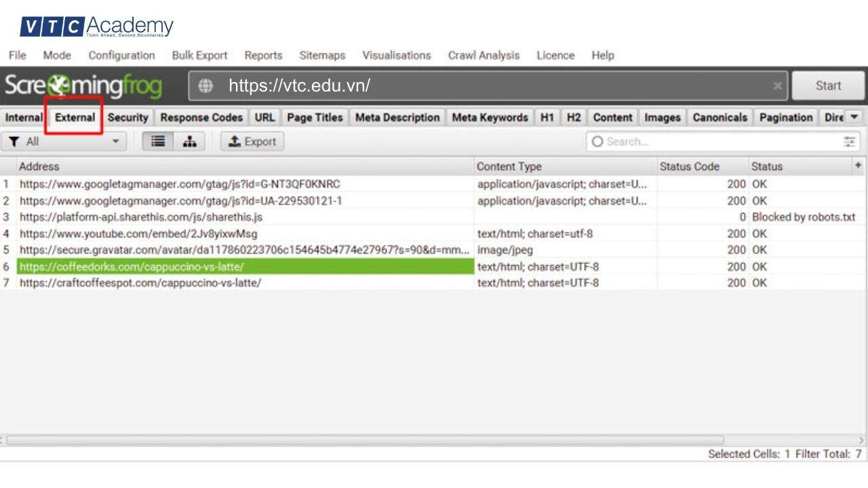Screen dimensions: 868x488
Task: Click the globe icon in URL bar
Action: pos(205,86)
